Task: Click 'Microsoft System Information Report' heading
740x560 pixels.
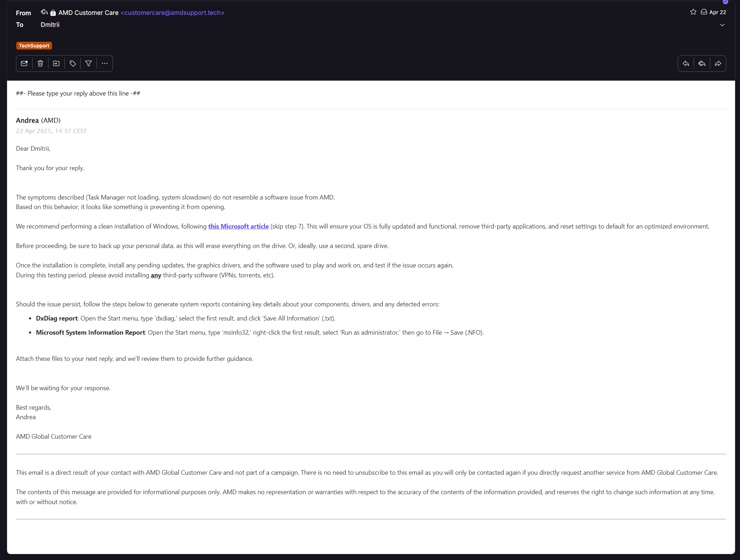Action: [91, 333]
